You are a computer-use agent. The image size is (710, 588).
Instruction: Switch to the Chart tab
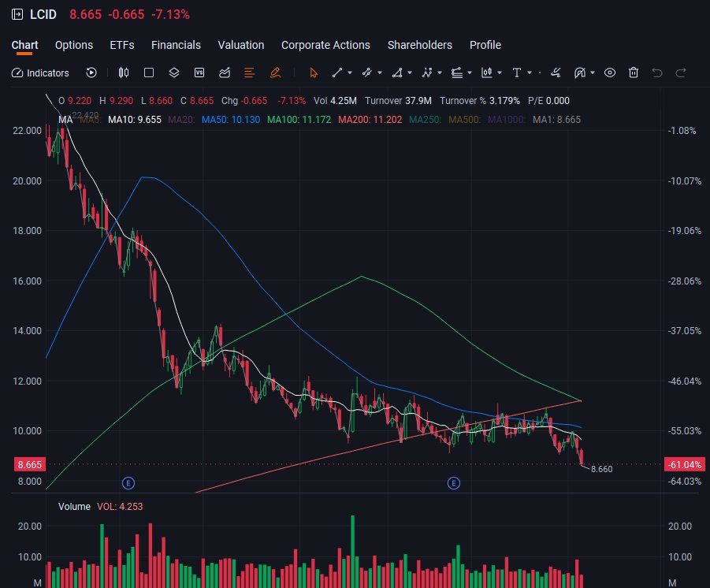[24, 45]
